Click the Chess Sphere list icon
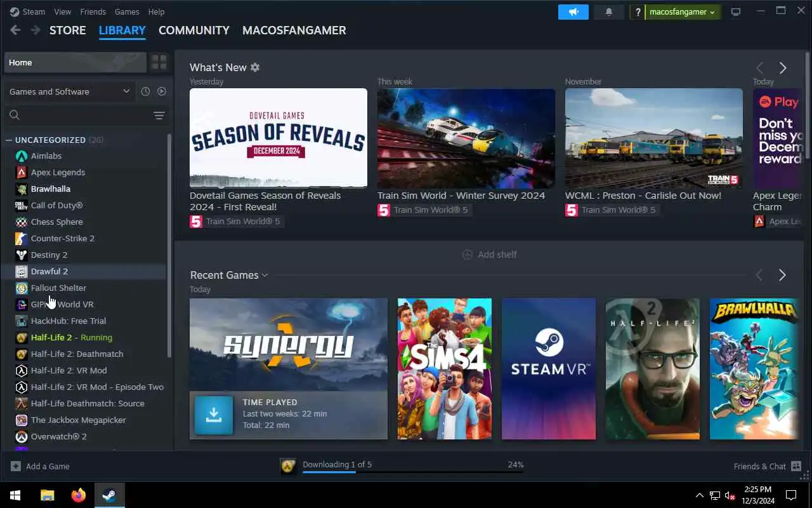 tap(21, 222)
